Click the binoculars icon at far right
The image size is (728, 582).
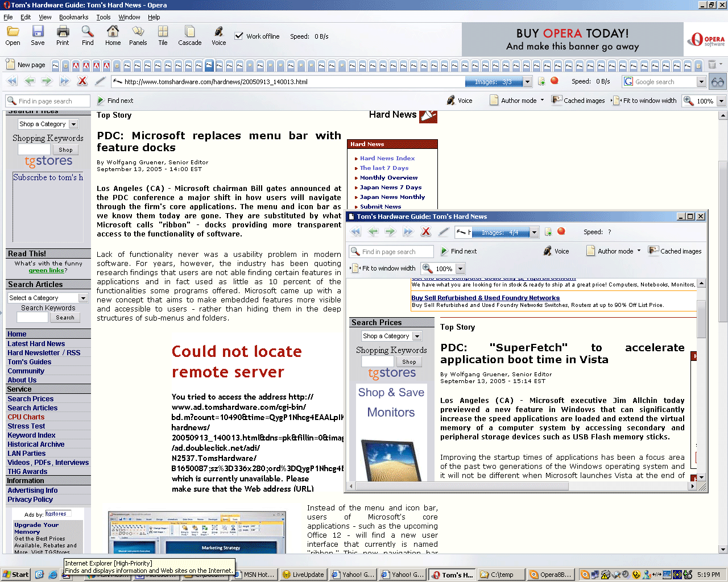tap(718, 82)
